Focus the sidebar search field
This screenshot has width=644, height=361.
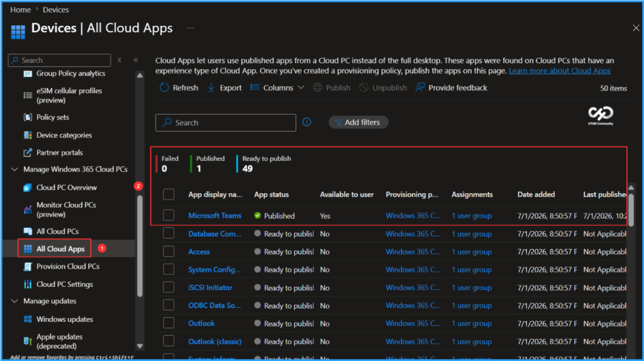coord(60,60)
